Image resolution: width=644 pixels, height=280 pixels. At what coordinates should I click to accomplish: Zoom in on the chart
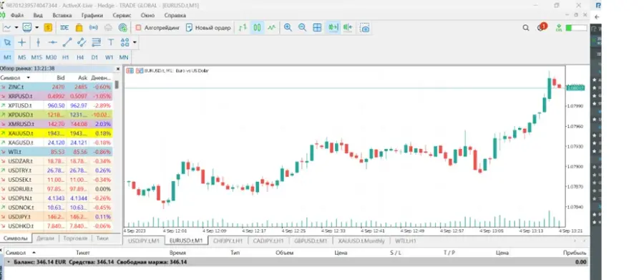pos(288,27)
